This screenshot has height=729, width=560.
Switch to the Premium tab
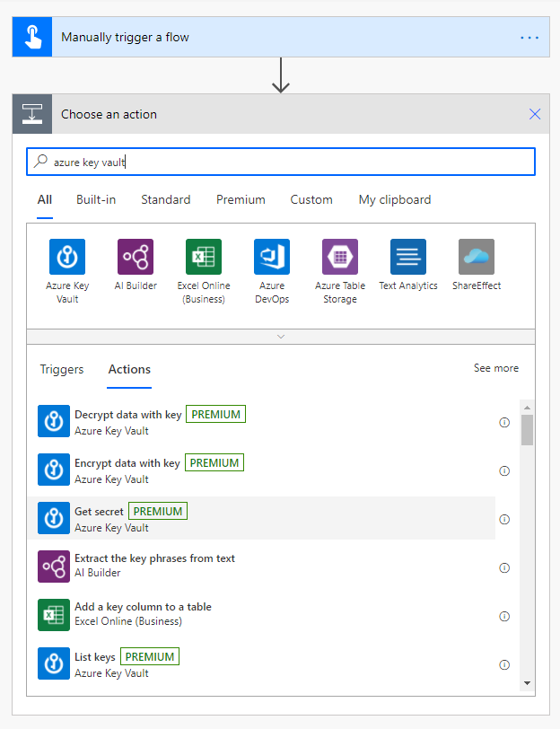tap(241, 200)
